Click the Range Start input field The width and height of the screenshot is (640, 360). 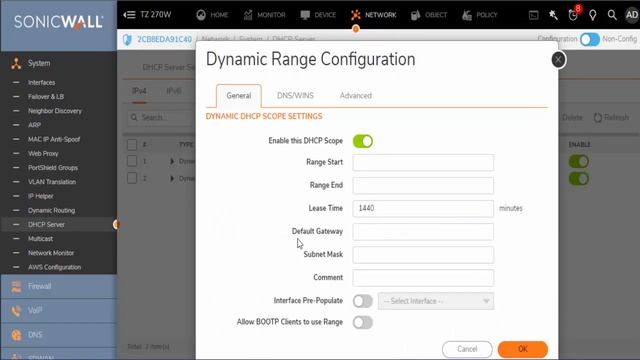point(423,162)
